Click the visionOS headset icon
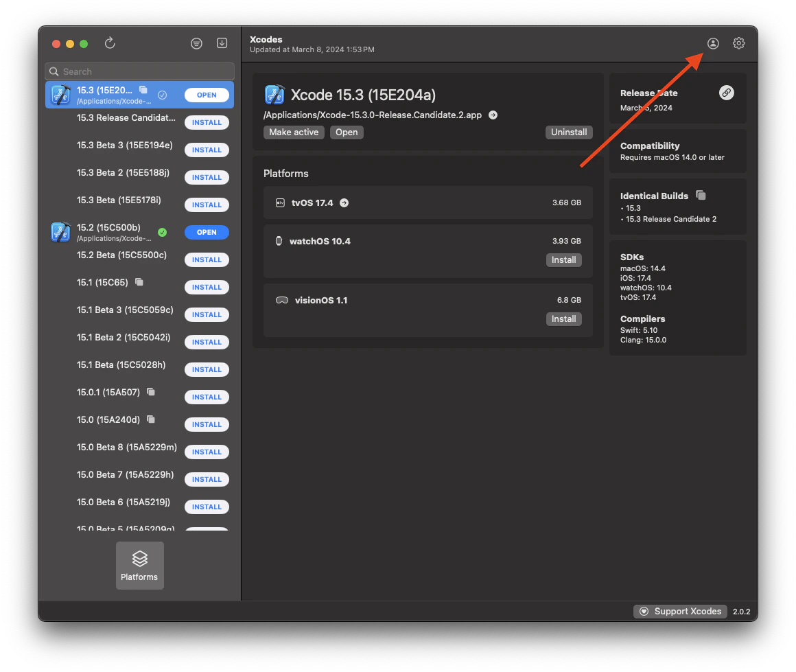Image resolution: width=796 pixels, height=672 pixels. (282, 300)
